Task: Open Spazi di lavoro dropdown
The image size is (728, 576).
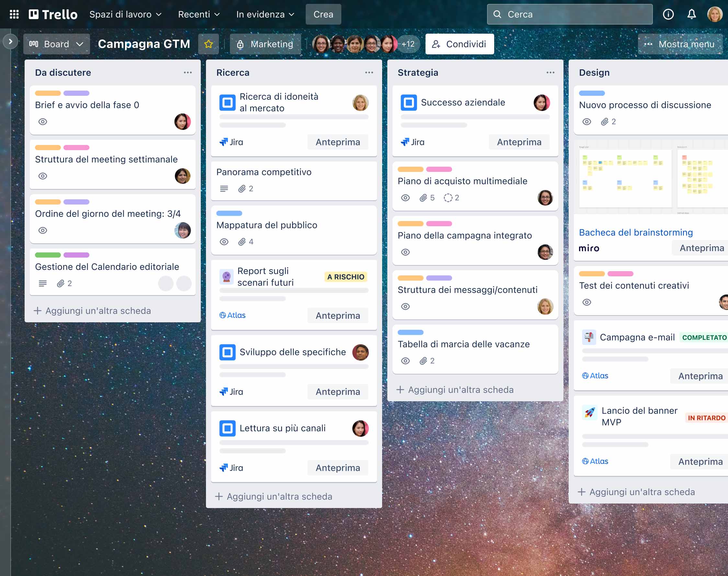Action: (x=125, y=14)
